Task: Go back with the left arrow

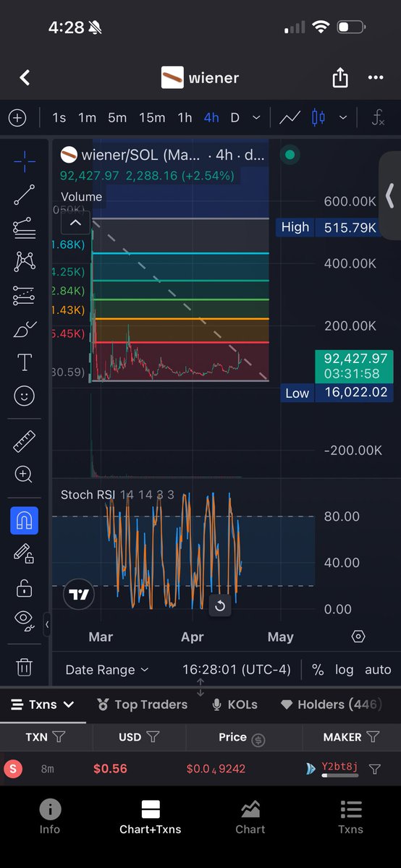Action: pyautogui.click(x=25, y=78)
